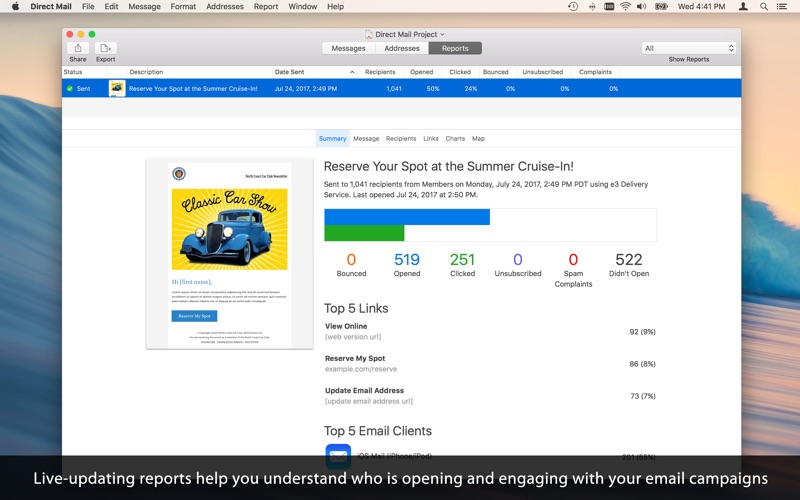Image resolution: width=800 pixels, height=500 pixels.
Task: Open the Show Reports All dropdown
Action: 688,48
